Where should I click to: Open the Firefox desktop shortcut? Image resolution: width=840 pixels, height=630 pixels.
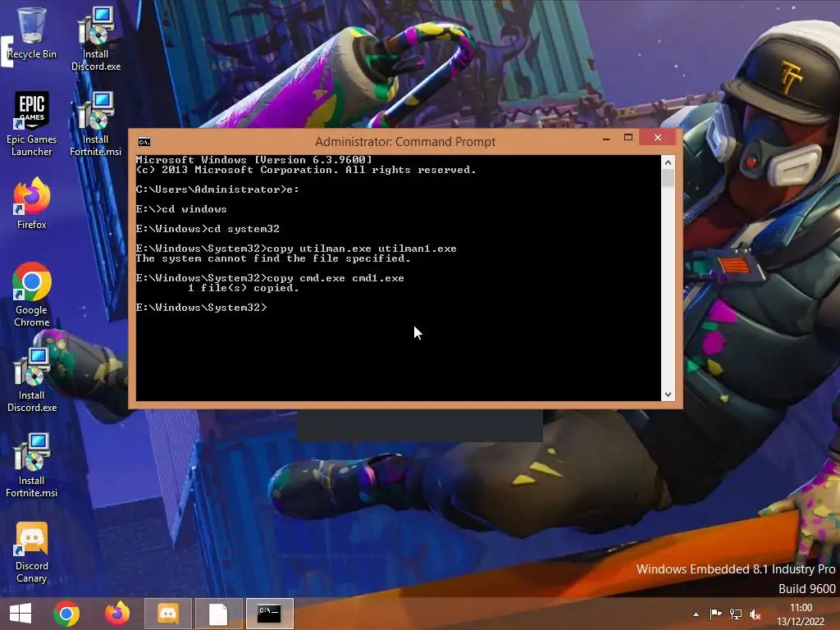coord(32,203)
